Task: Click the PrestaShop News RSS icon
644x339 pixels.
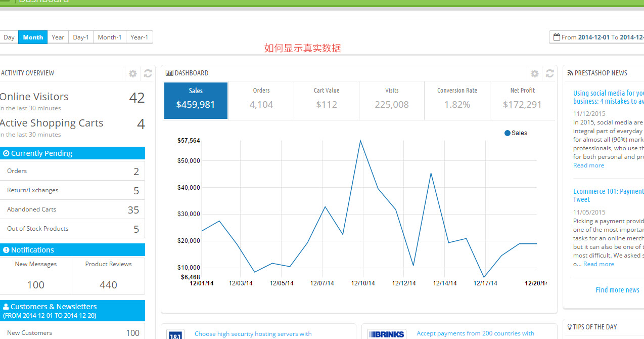Action: pyautogui.click(x=570, y=73)
